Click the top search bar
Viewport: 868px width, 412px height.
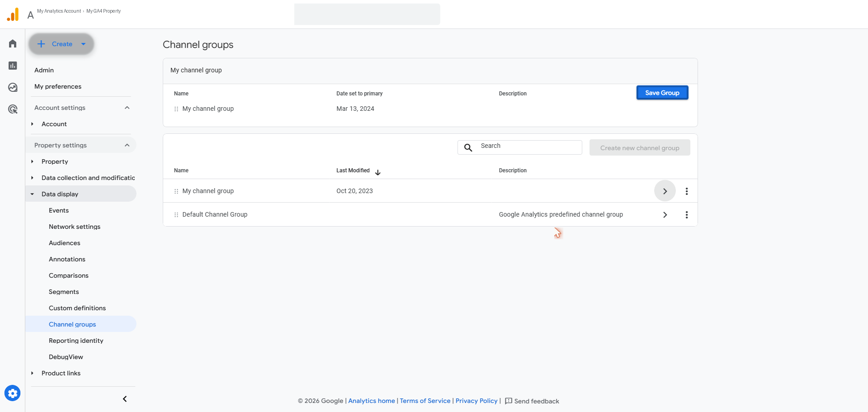pyautogui.click(x=367, y=14)
